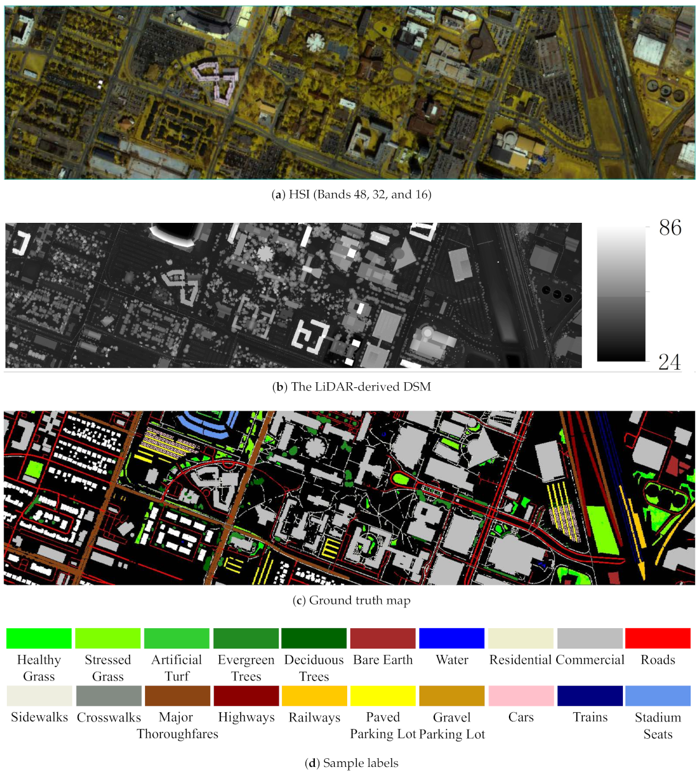Select the Bare Earth legend entry

[383, 638]
